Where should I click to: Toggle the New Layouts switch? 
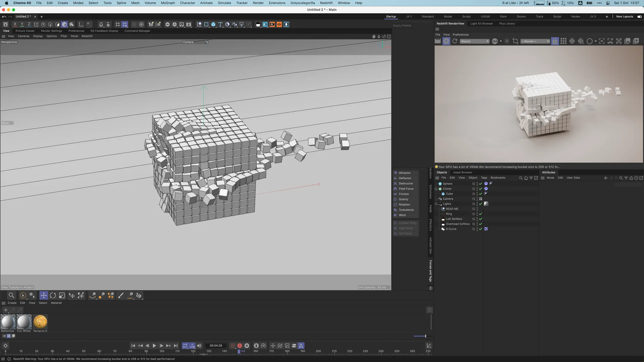pyautogui.click(x=639, y=17)
